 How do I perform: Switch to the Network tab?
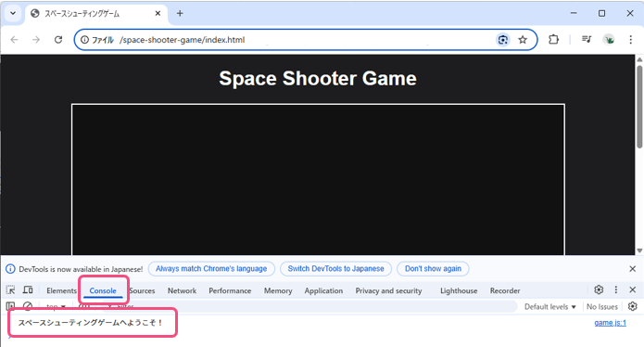(182, 290)
